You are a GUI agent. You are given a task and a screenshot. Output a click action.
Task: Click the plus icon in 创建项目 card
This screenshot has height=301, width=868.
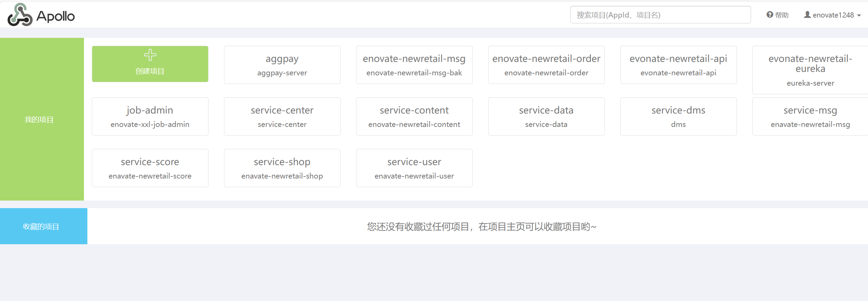pos(150,55)
